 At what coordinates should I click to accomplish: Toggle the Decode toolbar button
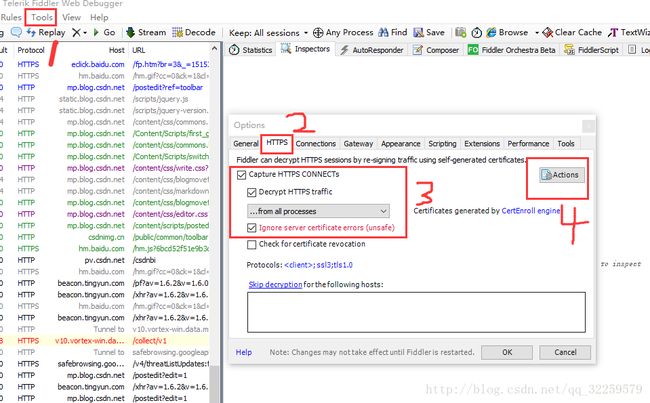(x=194, y=32)
